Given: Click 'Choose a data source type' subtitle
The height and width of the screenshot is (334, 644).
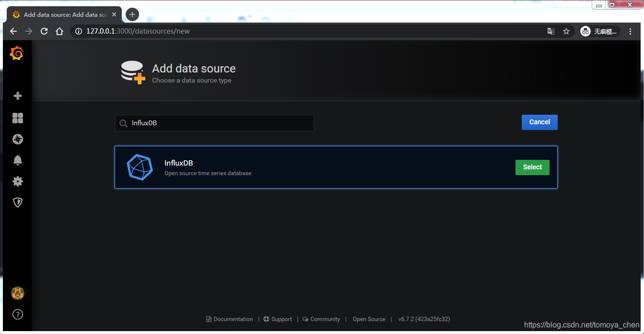Looking at the screenshot, I should [191, 81].
